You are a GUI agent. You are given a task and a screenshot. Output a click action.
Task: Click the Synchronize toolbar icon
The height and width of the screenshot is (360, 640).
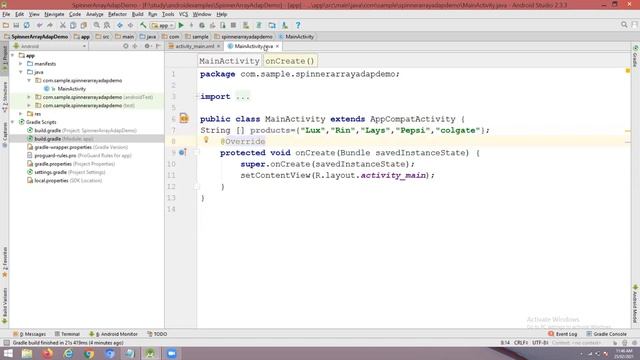[x=27, y=25]
